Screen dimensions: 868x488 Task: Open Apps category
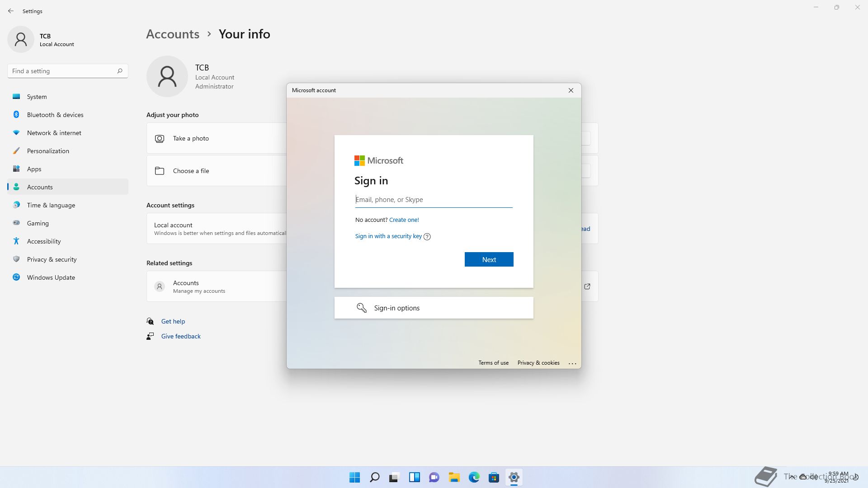tap(68, 169)
